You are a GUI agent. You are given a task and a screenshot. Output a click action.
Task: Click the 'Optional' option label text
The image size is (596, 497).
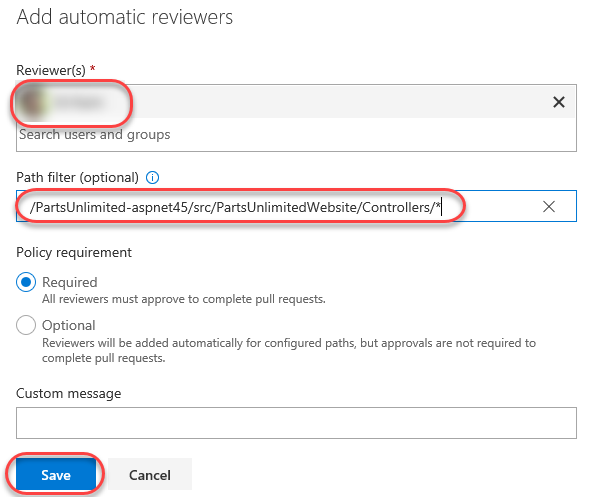pyautogui.click(x=68, y=325)
